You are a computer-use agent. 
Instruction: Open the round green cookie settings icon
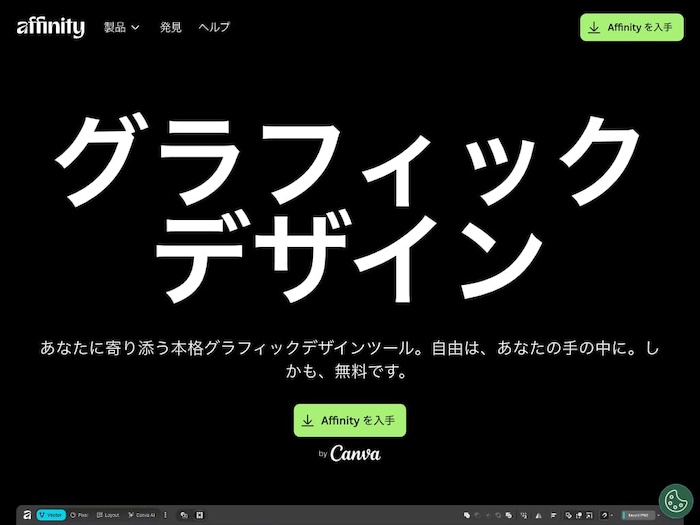[676, 501]
